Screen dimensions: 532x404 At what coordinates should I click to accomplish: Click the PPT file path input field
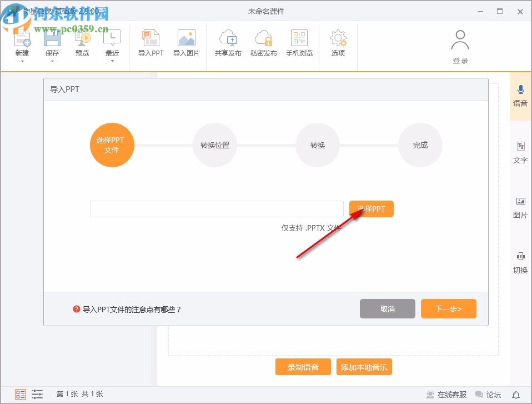[x=217, y=208]
